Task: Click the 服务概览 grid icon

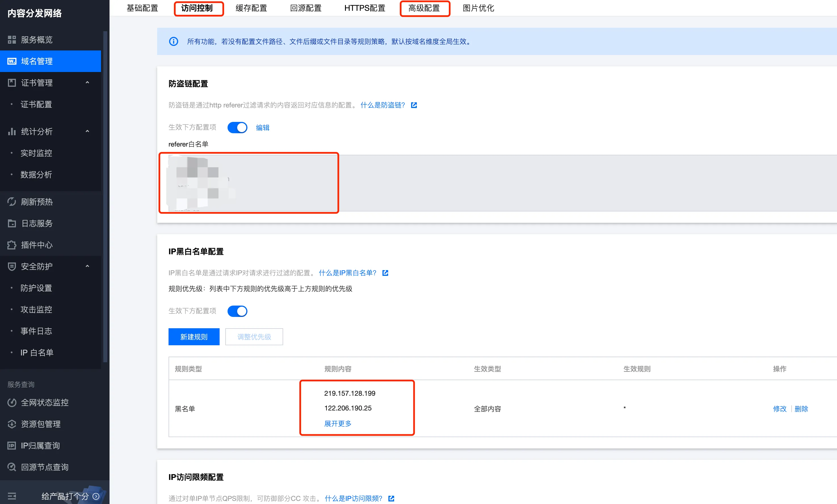Action: 12,40
